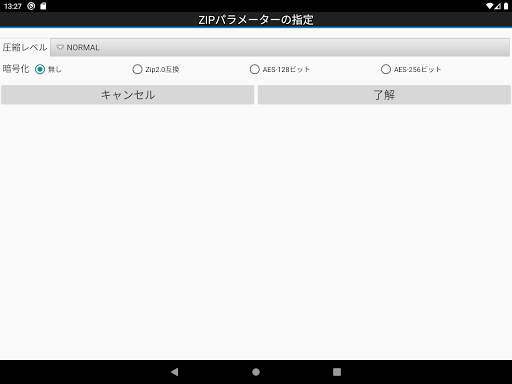
Task: Open recent apps square icon
Action: 337,372
